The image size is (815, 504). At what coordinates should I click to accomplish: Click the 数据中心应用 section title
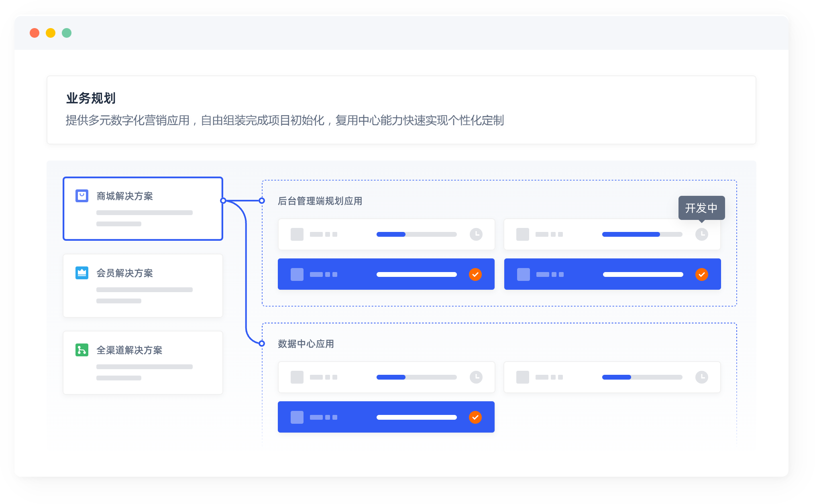click(306, 344)
